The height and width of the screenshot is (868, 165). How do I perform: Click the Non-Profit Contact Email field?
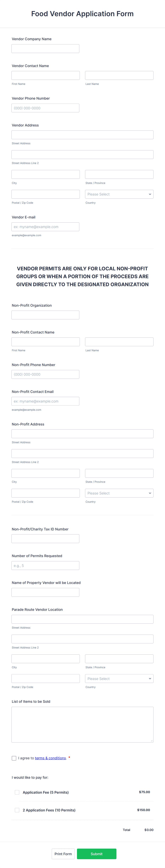(45, 401)
